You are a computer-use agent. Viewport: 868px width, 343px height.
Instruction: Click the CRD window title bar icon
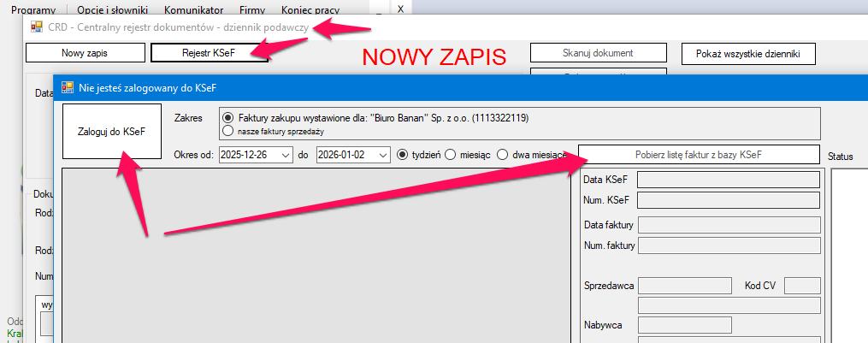(x=37, y=27)
